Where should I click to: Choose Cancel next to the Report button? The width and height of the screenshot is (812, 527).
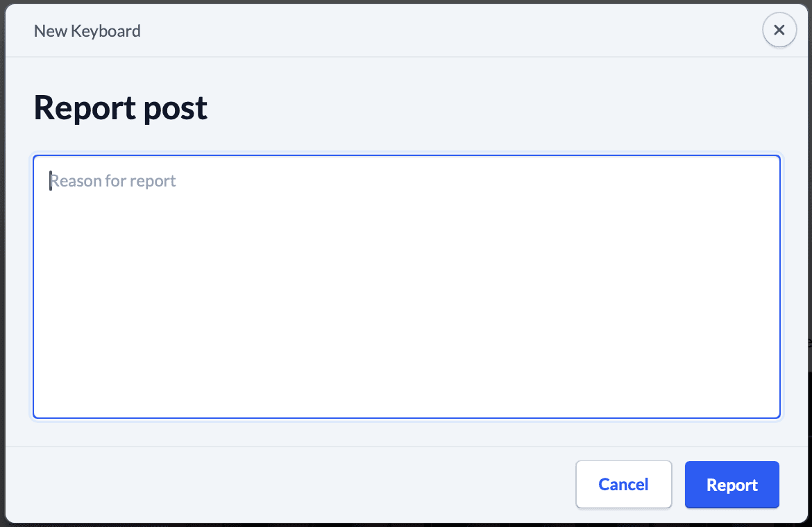623,485
